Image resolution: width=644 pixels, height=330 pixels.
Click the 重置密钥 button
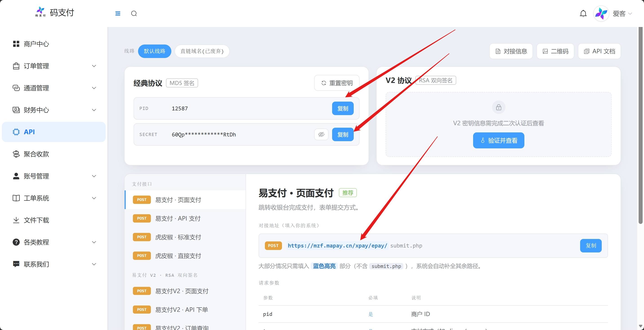pos(337,83)
